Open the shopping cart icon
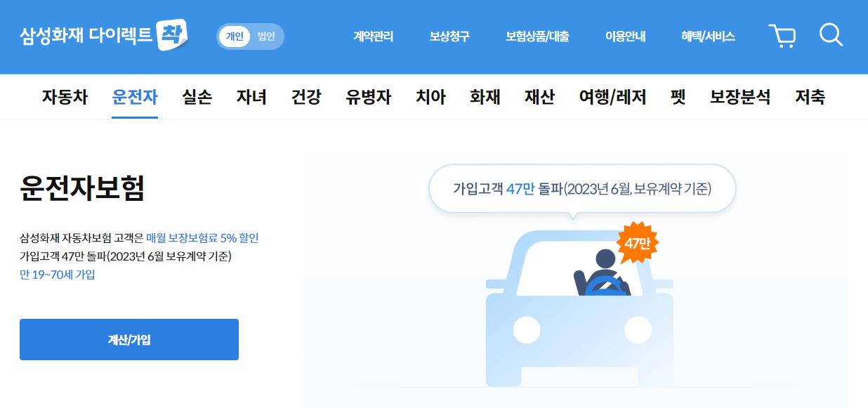This screenshot has height=408, width=868. click(x=782, y=36)
